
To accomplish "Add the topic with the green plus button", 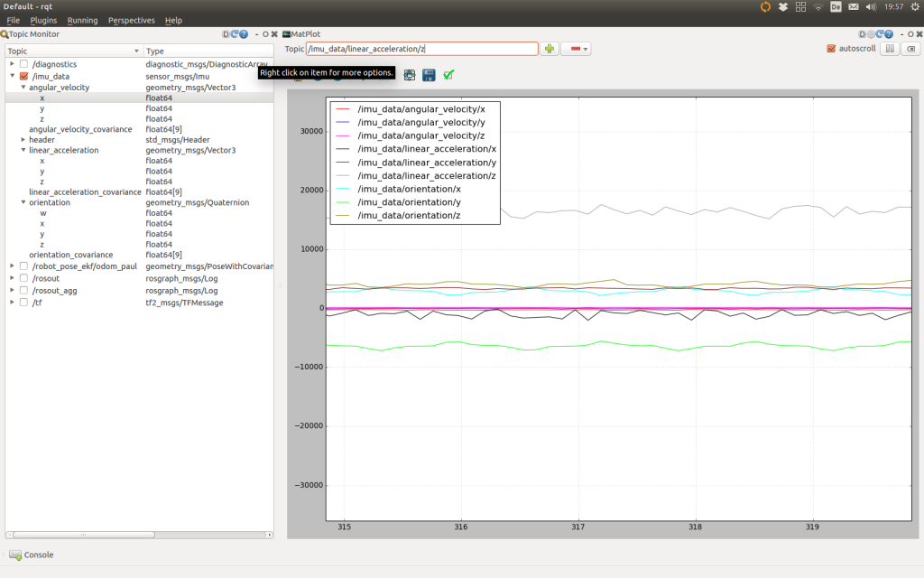I will point(550,49).
